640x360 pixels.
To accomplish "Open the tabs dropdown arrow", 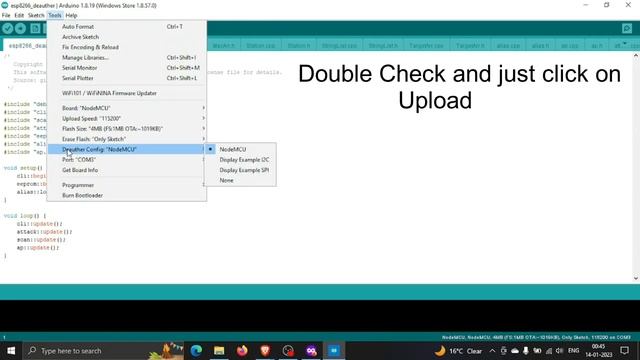I will pos(624,44).
